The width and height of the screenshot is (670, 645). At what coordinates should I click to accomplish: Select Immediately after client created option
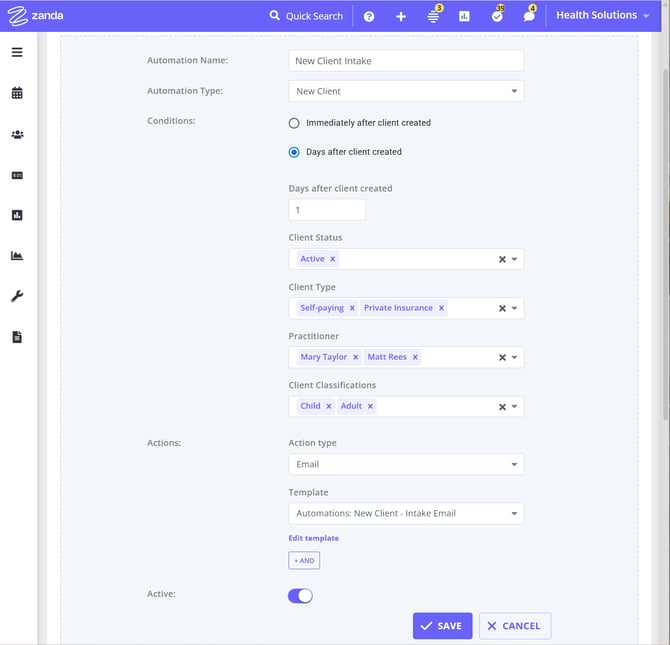[294, 123]
